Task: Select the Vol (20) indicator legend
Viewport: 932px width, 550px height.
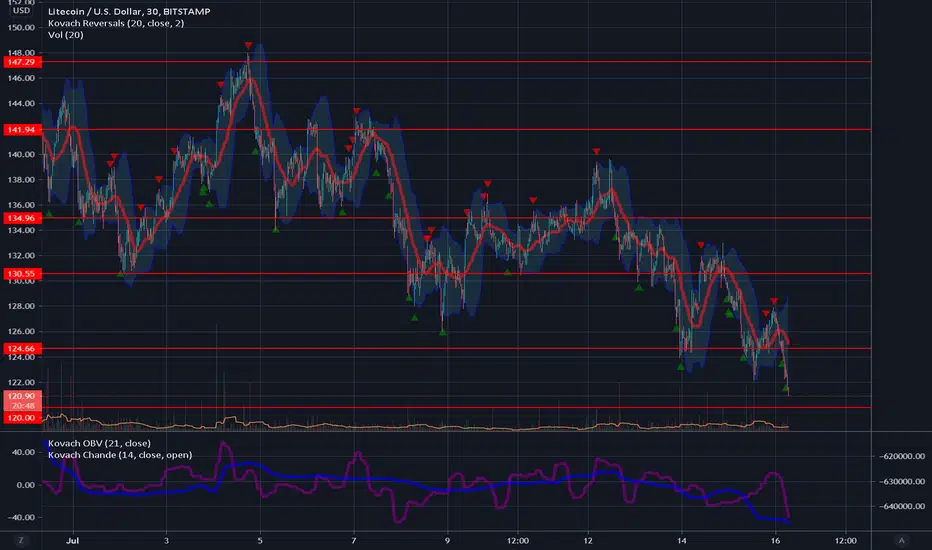Action: pyautogui.click(x=65, y=35)
